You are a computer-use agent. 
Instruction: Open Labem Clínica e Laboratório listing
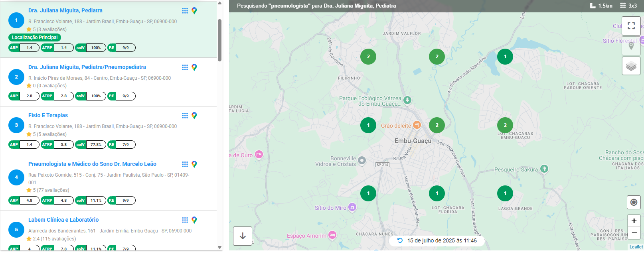pos(63,220)
